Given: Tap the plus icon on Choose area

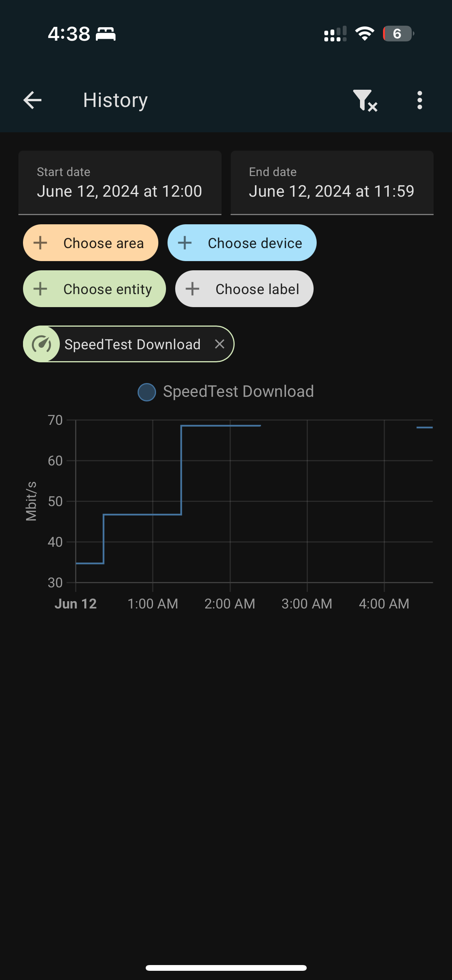Looking at the screenshot, I should coord(40,243).
